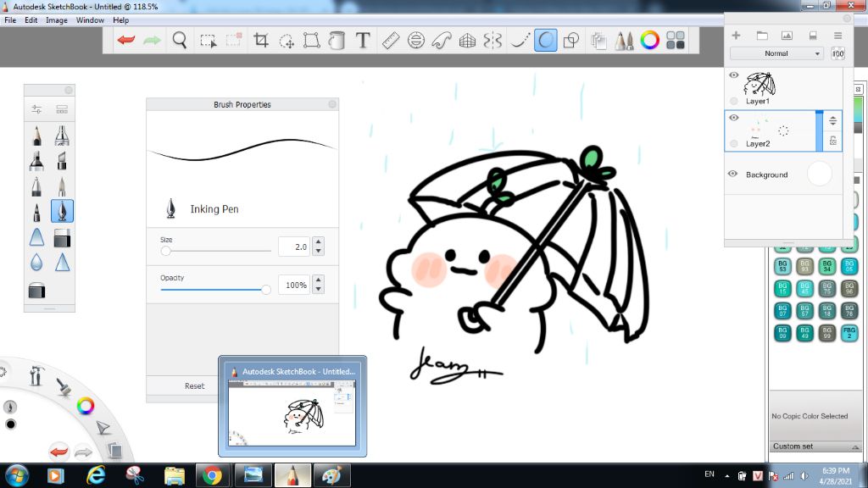Open Brush Library icon in palette
868x488 pixels.
coord(62,109)
